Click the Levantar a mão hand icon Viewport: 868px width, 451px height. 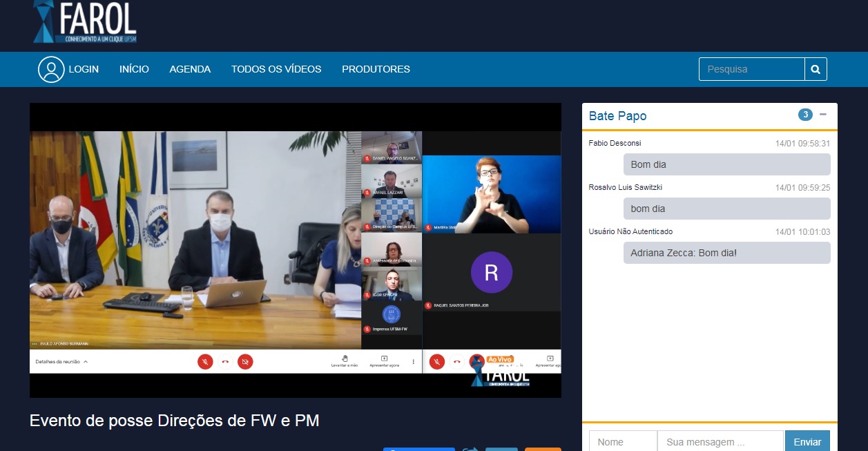[x=344, y=359]
